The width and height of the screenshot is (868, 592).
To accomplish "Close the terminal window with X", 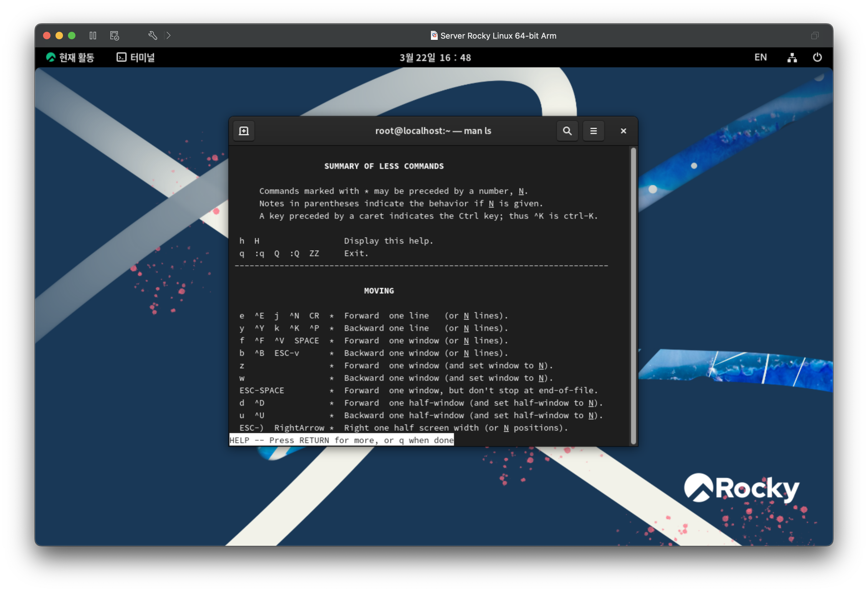I will (623, 131).
